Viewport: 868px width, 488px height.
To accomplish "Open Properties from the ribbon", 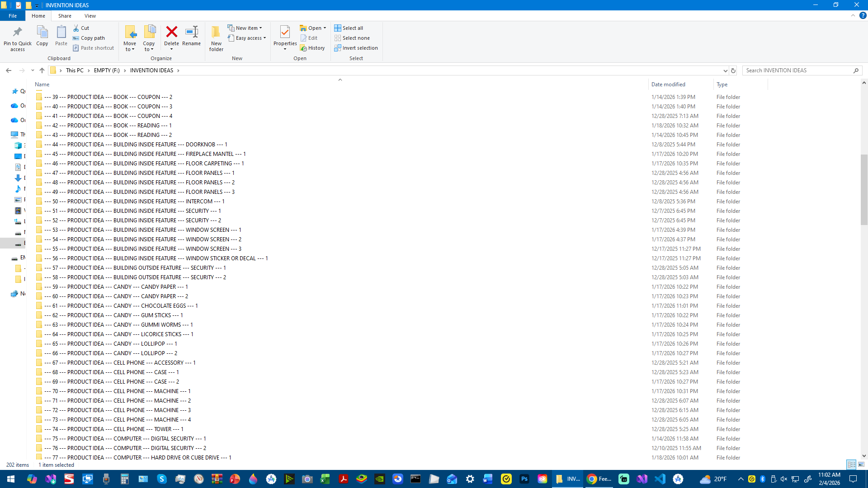I will 285,35.
